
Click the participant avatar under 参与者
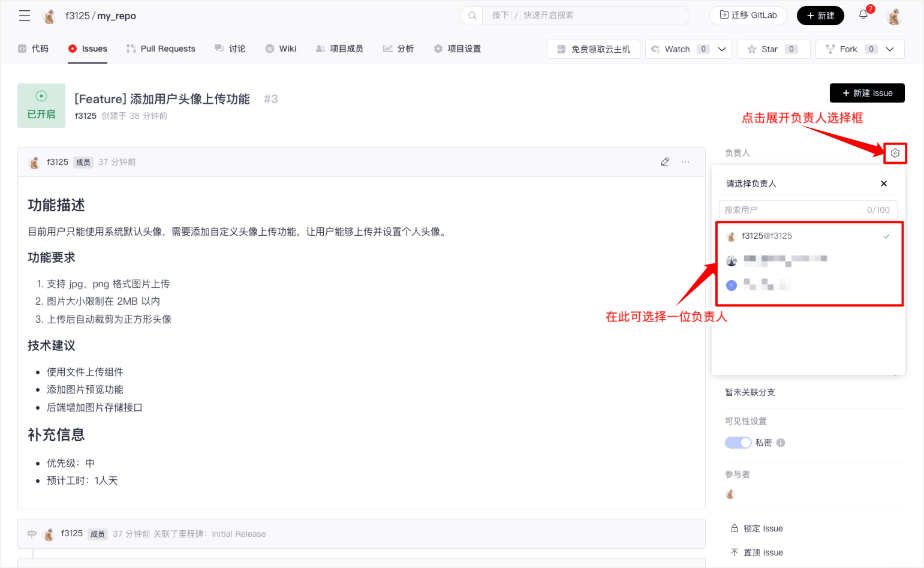pos(730,494)
